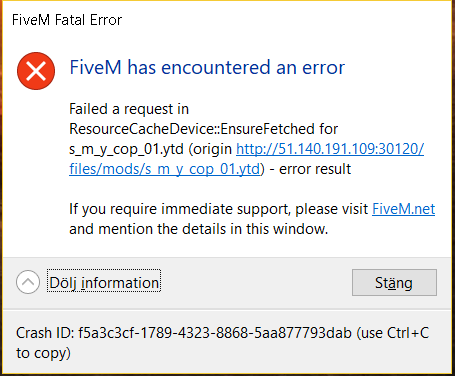The image size is (455, 376).
Task: Click the Failed a request in text
Action: (x=129, y=109)
